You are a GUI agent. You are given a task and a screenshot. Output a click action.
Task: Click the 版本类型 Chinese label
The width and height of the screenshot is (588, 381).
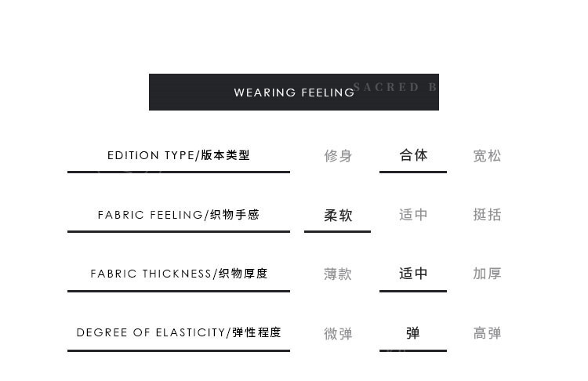(x=226, y=155)
